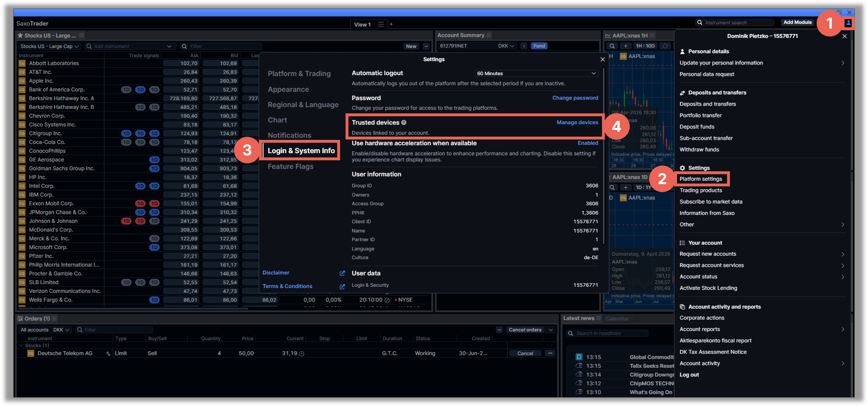
Task: Open Stocks US - Large Cap watchlist dropdown
Action: pyautogui.click(x=49, y=46)
